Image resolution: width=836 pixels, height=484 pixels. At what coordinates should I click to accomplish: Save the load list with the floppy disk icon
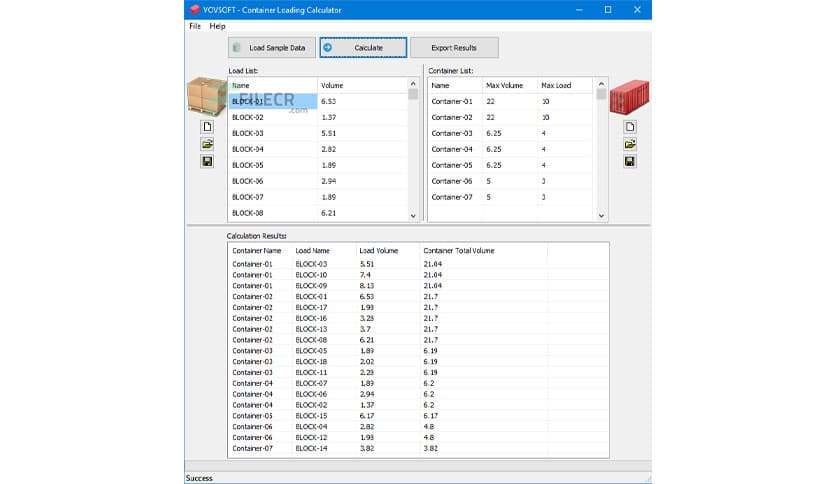[x=207, y=161]
